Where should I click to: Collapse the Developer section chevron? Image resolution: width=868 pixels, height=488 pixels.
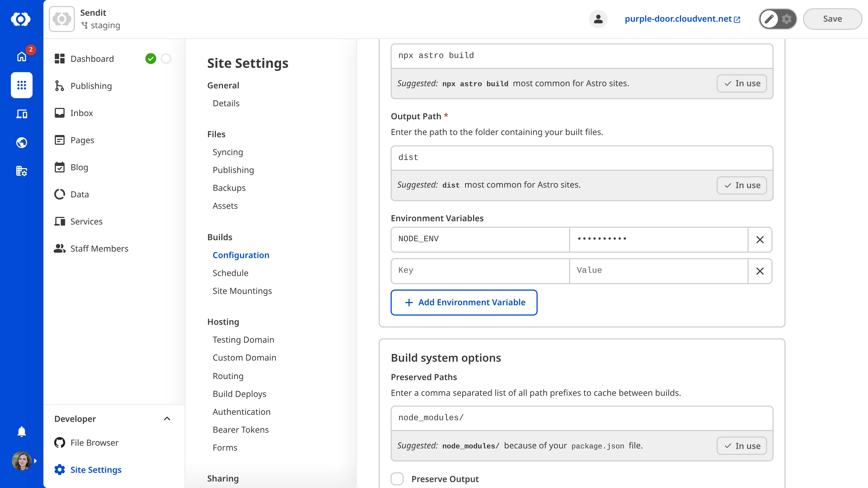tap(167, 419)
